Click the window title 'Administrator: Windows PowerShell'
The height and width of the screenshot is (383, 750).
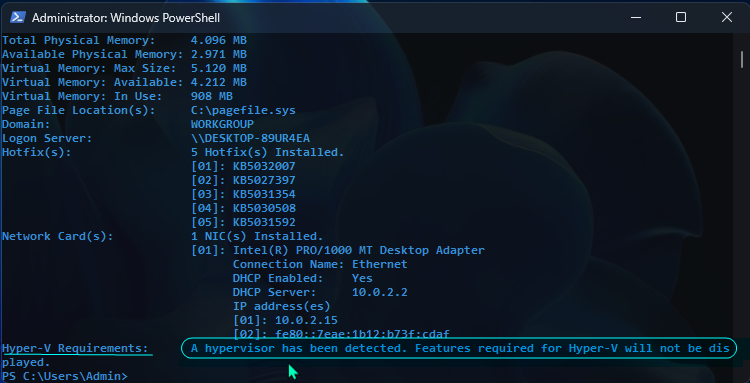pyautogui.click(x=126, y=18)
